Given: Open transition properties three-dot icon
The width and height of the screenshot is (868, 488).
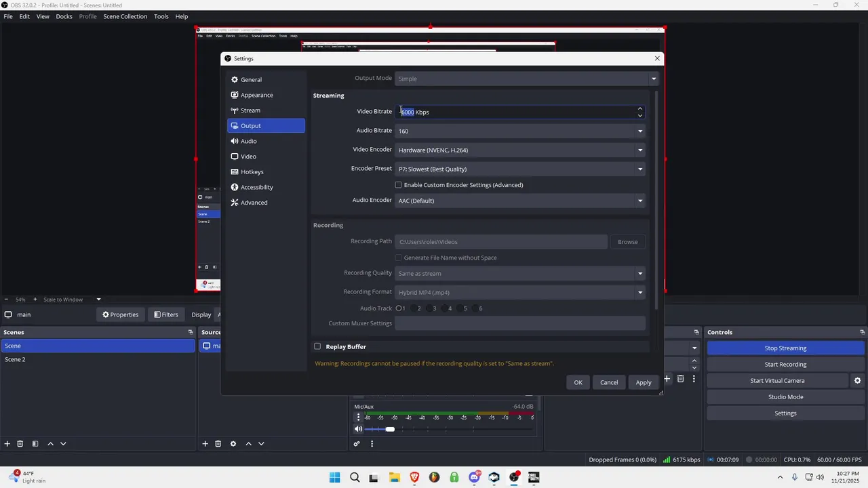Looking at the screenshot, I should tap(694, 379).
